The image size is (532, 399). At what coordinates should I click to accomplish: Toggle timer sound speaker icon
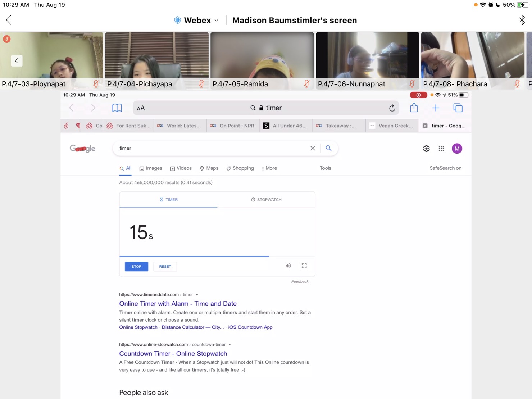(288, 266)
